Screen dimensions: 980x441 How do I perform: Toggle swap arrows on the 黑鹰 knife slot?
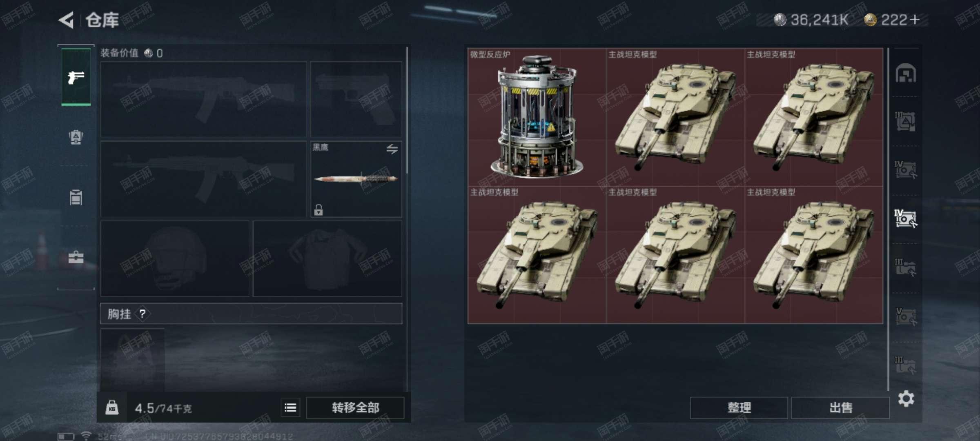(392, 149)
